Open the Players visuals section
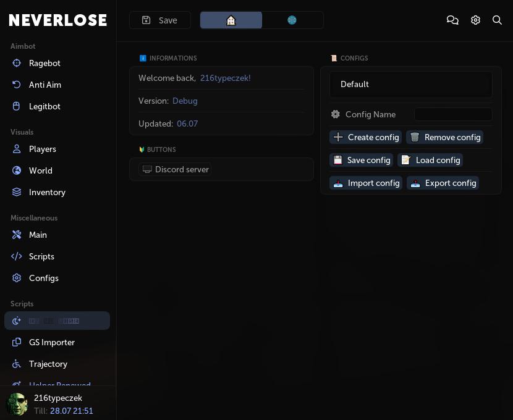The width and height of the screenshot is (513, 420). [x=43, y=149]
